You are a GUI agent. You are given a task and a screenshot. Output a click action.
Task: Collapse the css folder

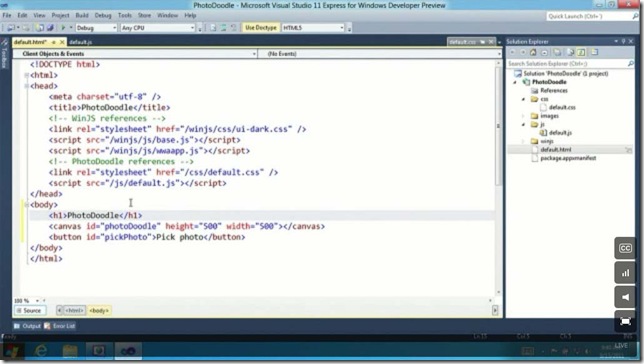(524, 99)
